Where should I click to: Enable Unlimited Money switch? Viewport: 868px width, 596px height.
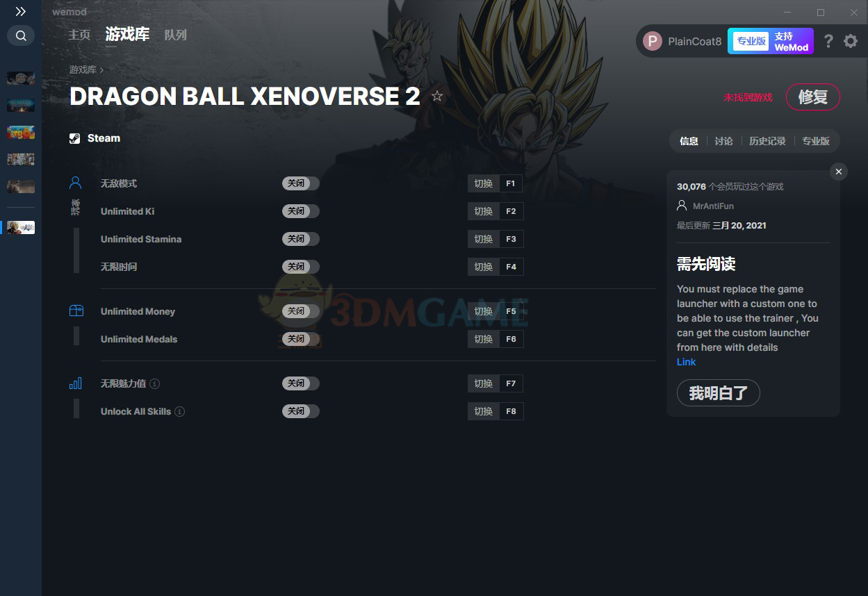pyautogui.click(x=301, y=311)
